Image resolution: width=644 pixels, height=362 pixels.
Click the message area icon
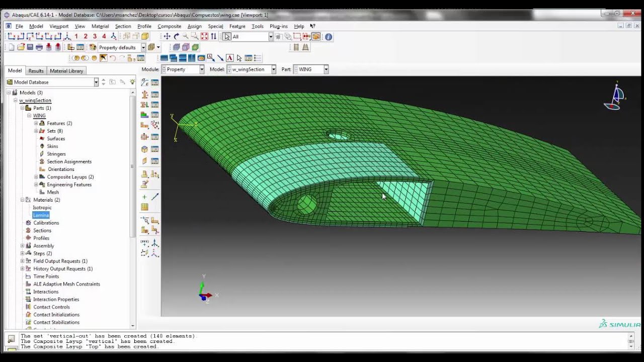pyautogui.click(x=11, y=339)
